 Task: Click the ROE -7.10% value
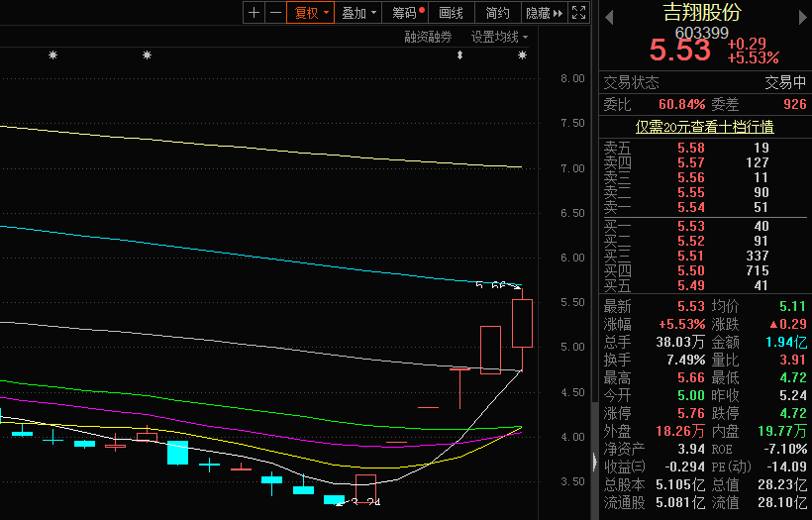[785, 449]
